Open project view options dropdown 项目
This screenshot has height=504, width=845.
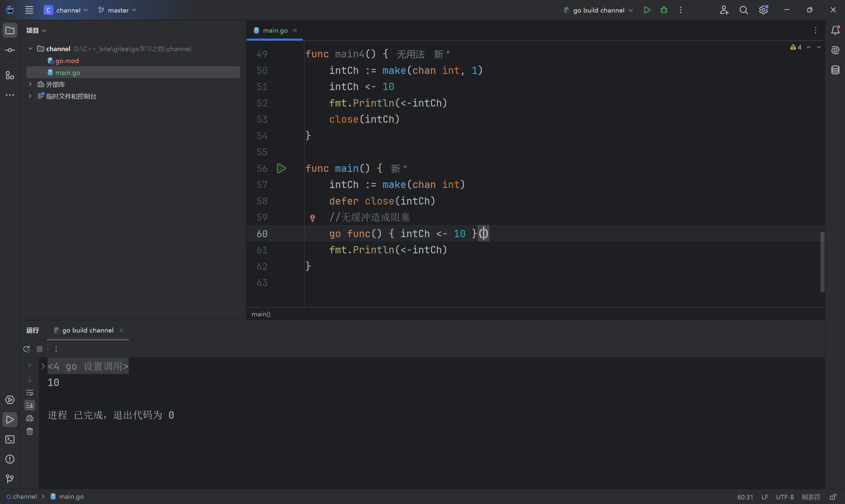36,31
